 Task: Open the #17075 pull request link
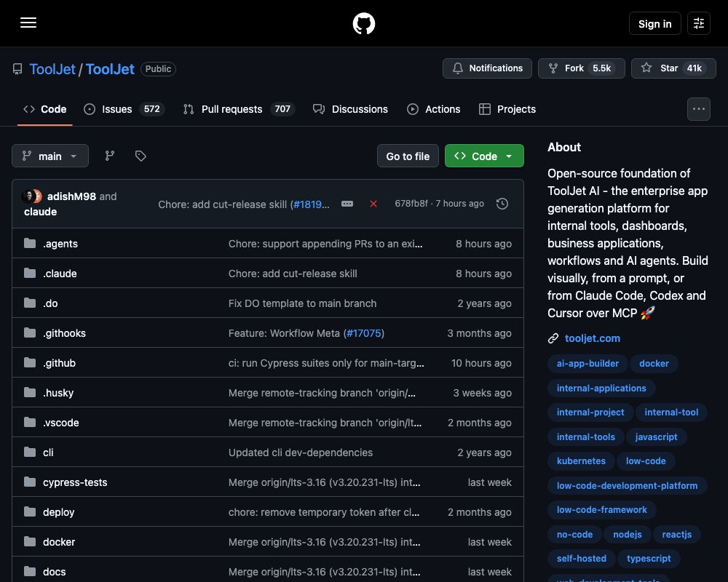363,333
